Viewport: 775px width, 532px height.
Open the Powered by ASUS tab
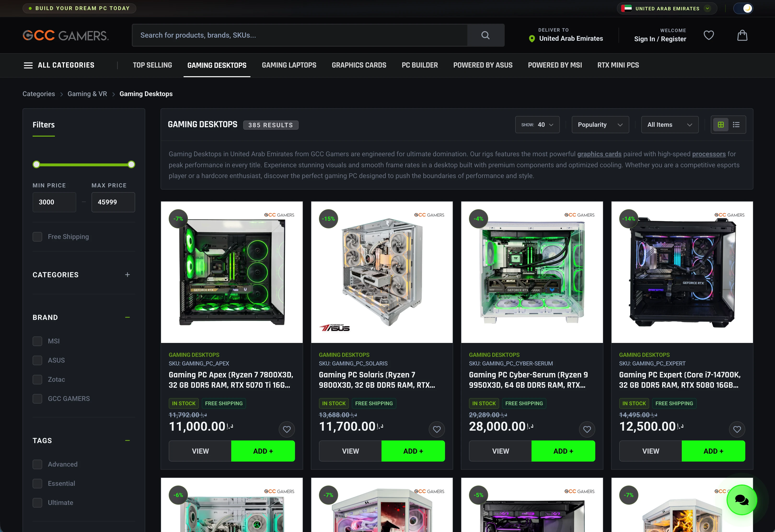pyautogui.click(x=483, y=65)
